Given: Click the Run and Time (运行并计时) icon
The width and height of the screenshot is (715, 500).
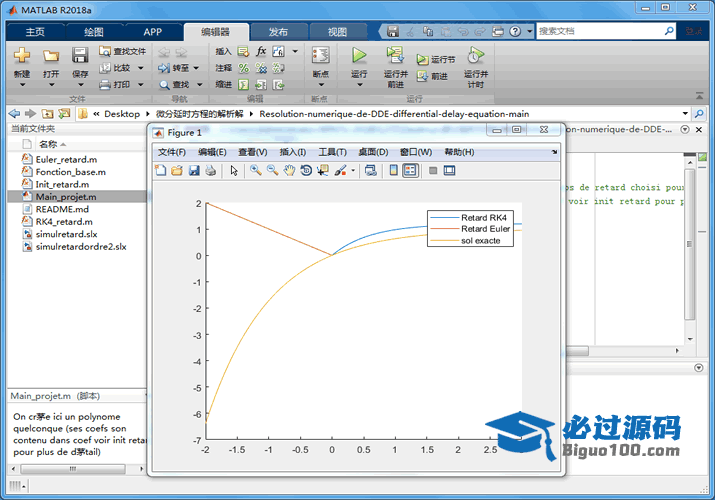Looking at the screenshot, I should pyautogui.click(x=476, y=56).
